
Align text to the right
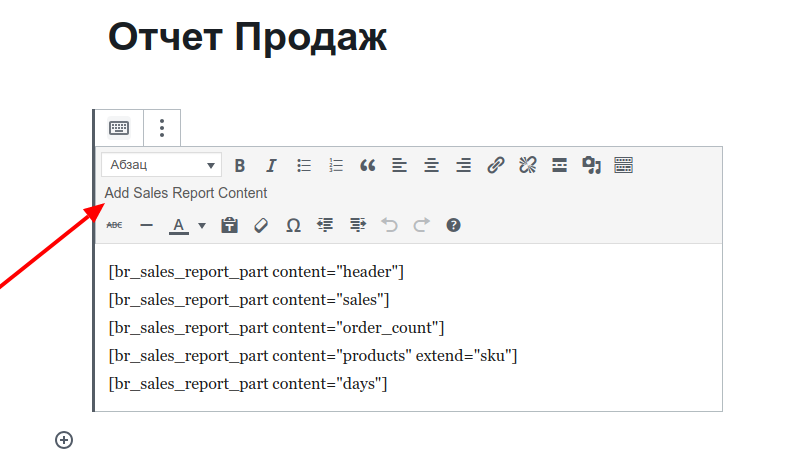[x=463, y=166]
